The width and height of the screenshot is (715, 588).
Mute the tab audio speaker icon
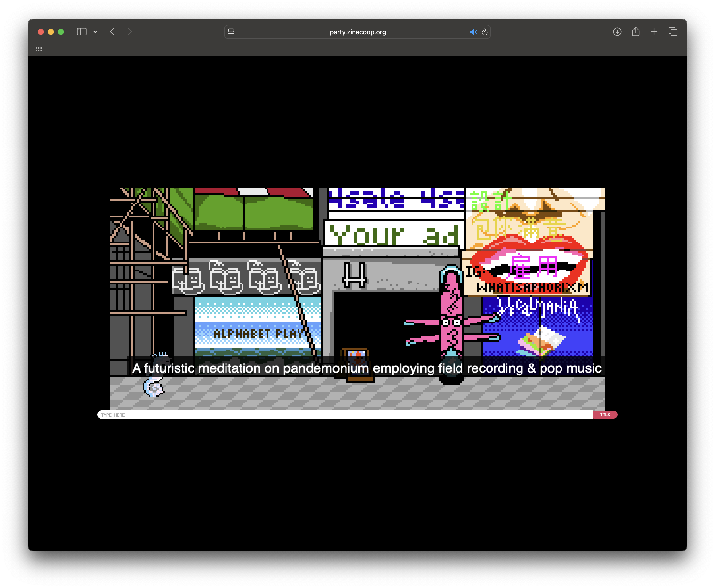tap(473, 32)
